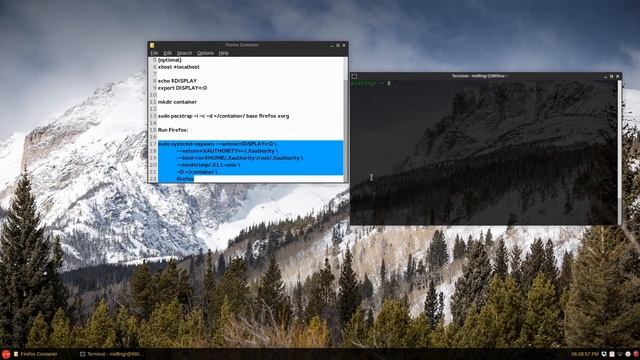Open the red start menu icon on the taskbar
Screen dimensions: 640x360
(x=5, y=354)
